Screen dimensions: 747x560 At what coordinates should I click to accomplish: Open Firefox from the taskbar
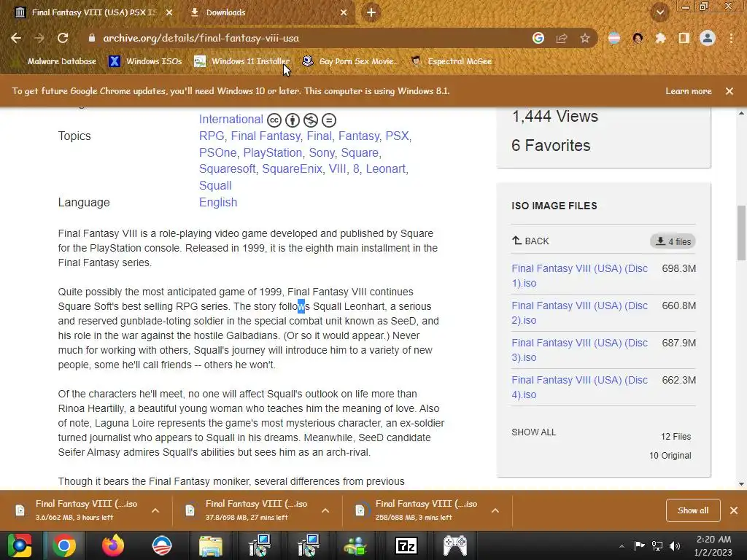tap(113, 545)
